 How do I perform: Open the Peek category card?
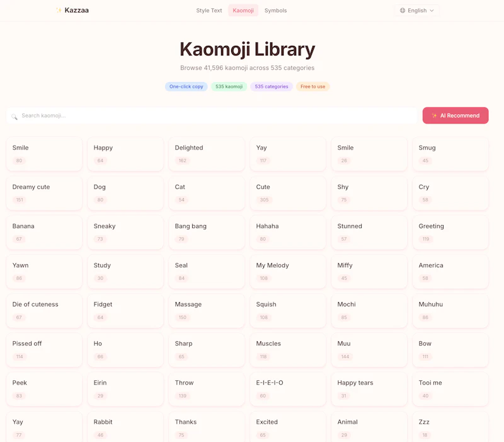pyautogui.click(x=44, y=389)
